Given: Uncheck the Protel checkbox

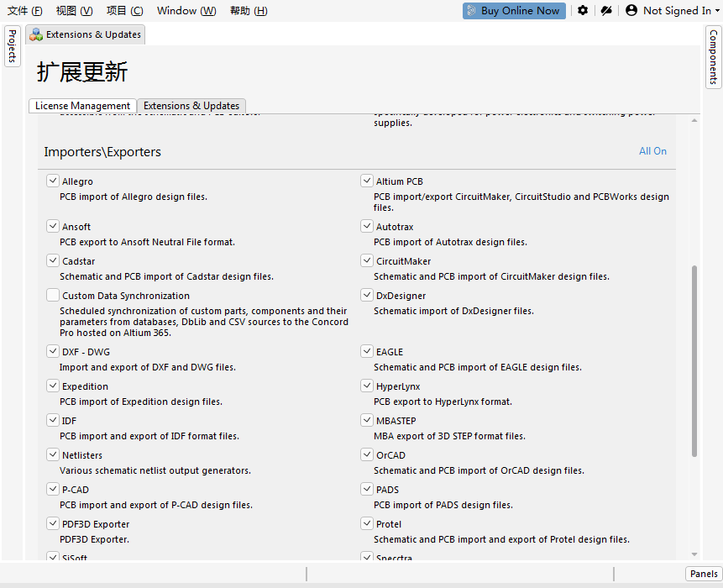Looking at the screenshot, I should [367, 523].
